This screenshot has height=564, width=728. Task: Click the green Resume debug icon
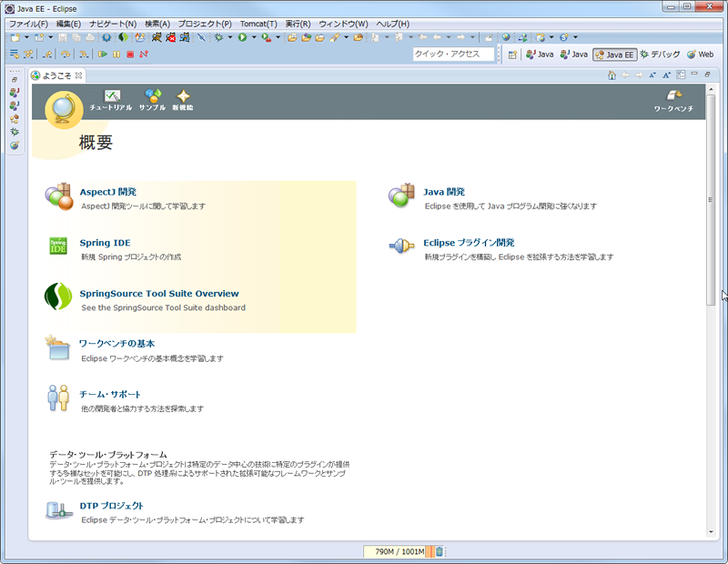(103, 55)
